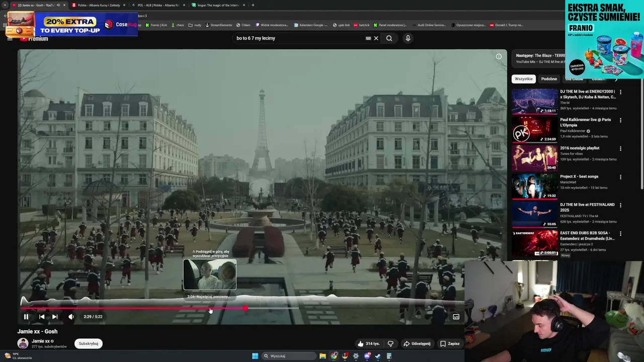644x362 pixels.
Task: Open options for Project X - best songs
Action: [620, 177]
